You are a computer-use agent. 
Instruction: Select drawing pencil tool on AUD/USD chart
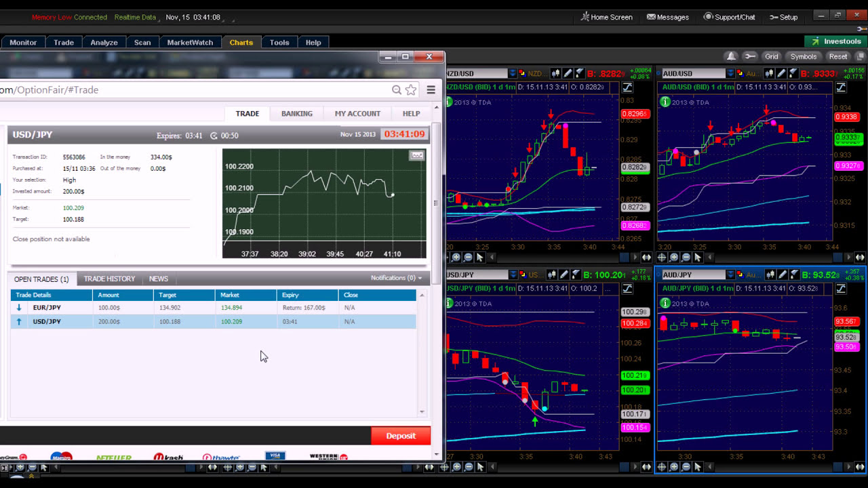click(x=781, y=73)
